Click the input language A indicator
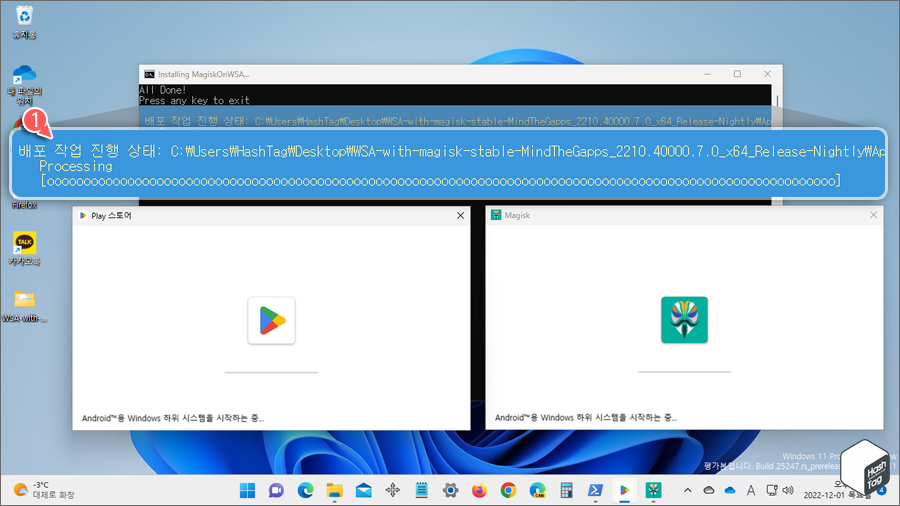The image size is (900, 506). (x=751, y=491)
